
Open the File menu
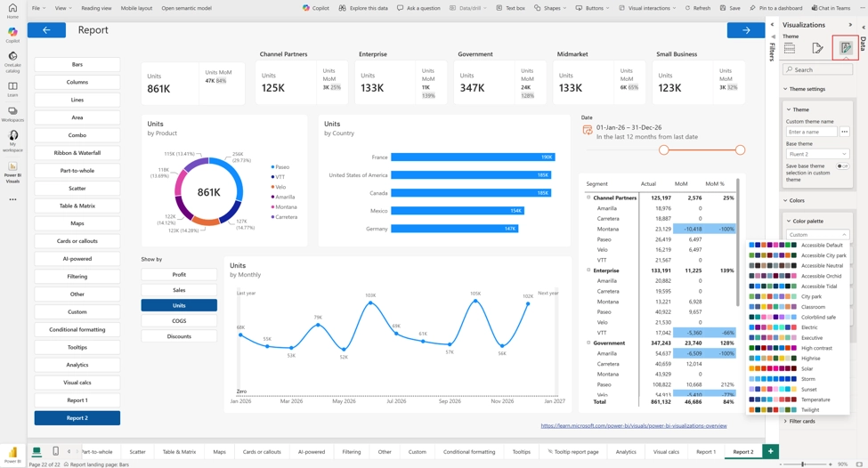point(37,8)
